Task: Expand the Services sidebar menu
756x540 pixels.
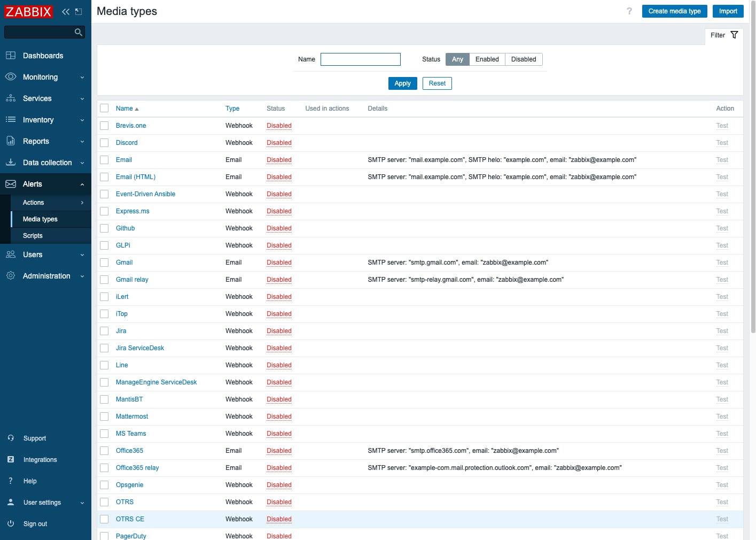Action: [37, 98]
